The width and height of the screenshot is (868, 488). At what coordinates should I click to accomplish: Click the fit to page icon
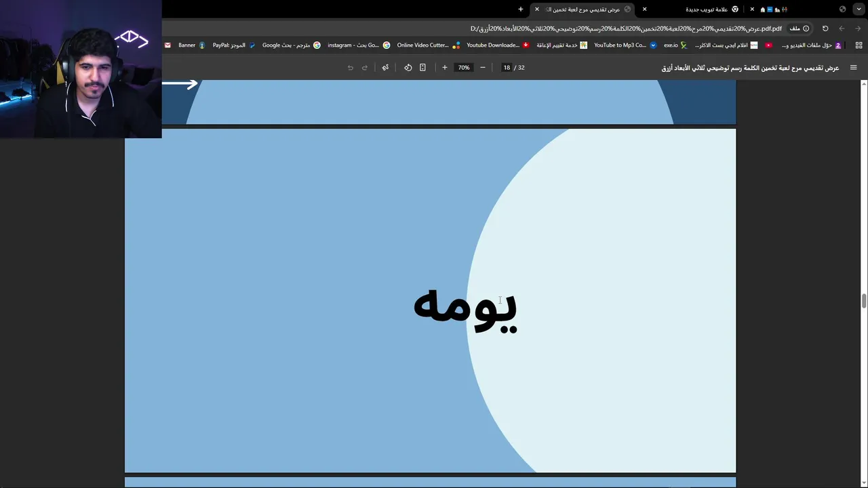[x=422, y=68]
